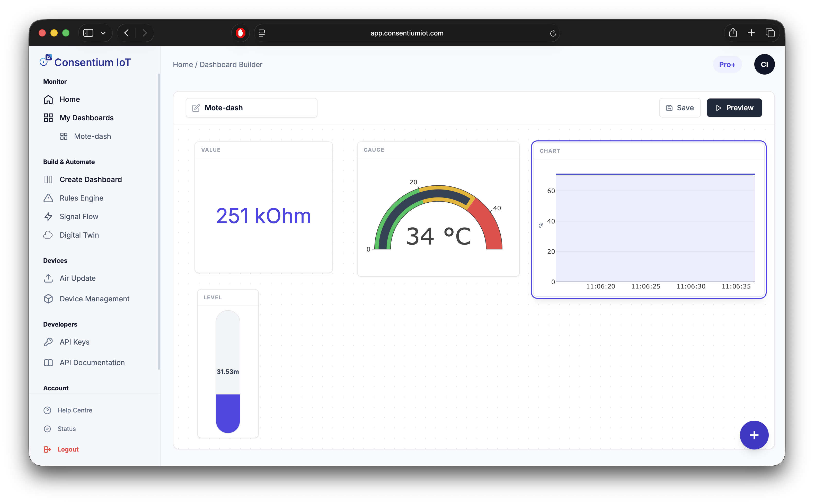Screen dimensions: 814x504
Task: Select the Value widget showing 251 kOhm
Action: click(263, 207)
